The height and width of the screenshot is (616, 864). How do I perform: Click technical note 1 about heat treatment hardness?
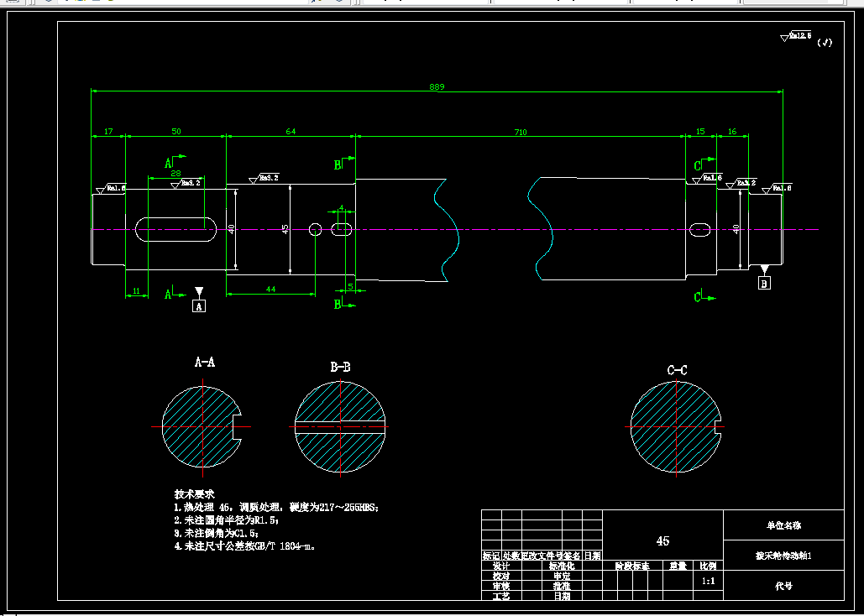[x=276, y=508]
